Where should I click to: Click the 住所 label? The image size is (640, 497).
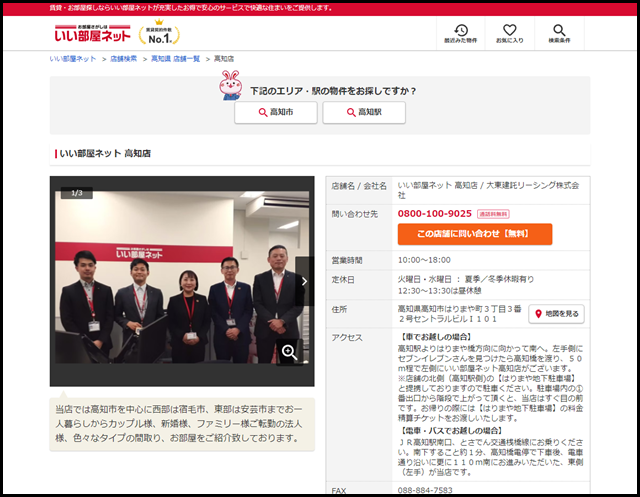point(339,309)
